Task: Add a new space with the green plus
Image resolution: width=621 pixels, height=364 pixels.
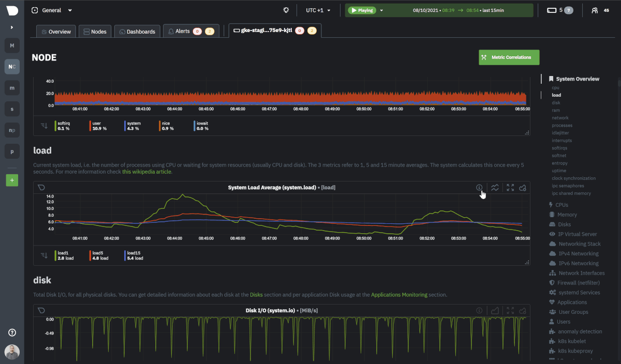Action: pos(12,180)
